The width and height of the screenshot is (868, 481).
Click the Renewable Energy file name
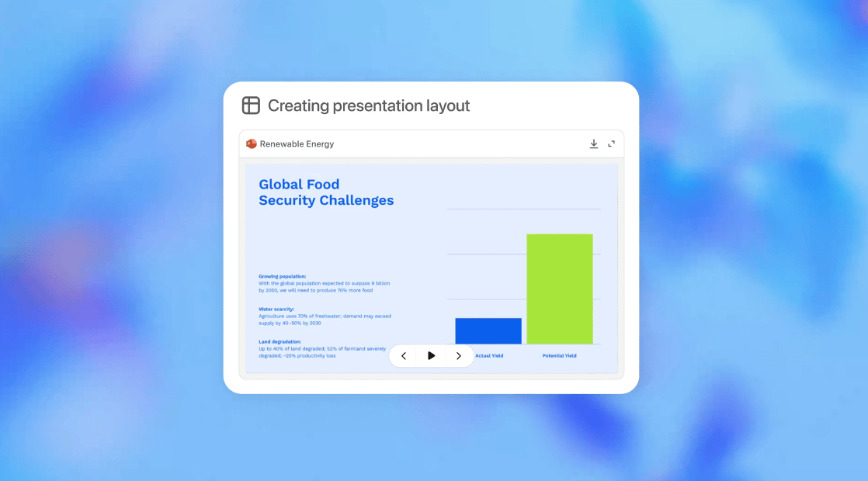pyautogui.click(x=297, y=144)
